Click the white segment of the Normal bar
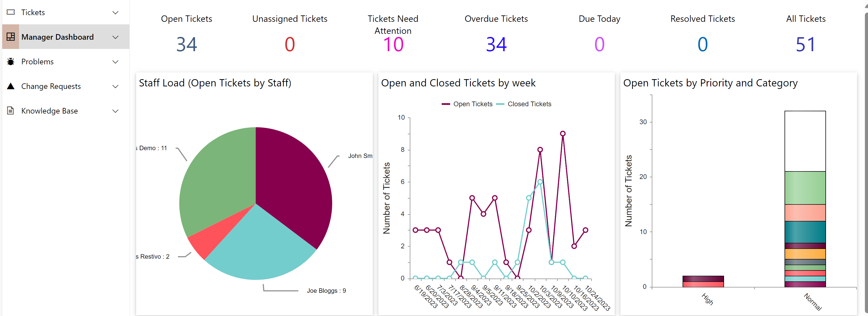 point(805,141)
